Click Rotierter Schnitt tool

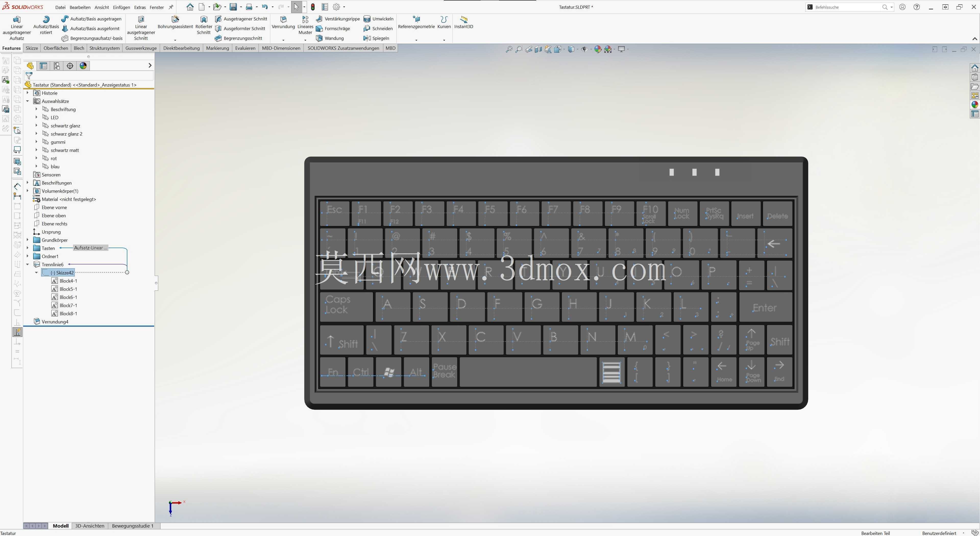(204, 25)
